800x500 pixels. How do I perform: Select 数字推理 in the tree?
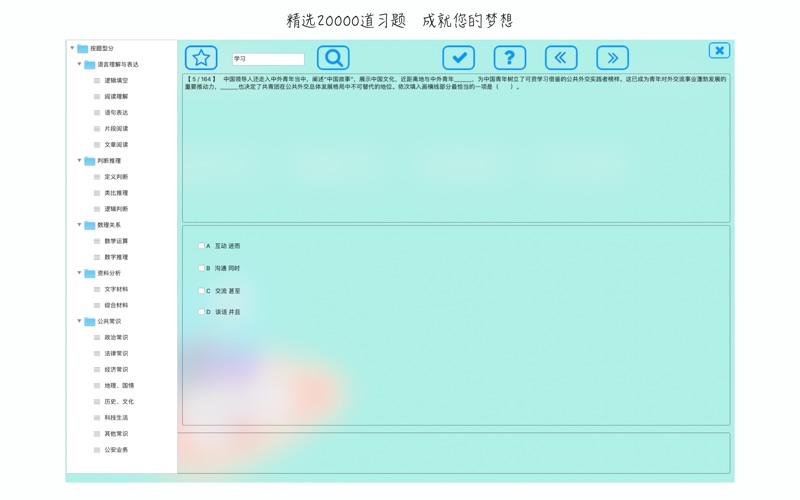click(116, 257)
